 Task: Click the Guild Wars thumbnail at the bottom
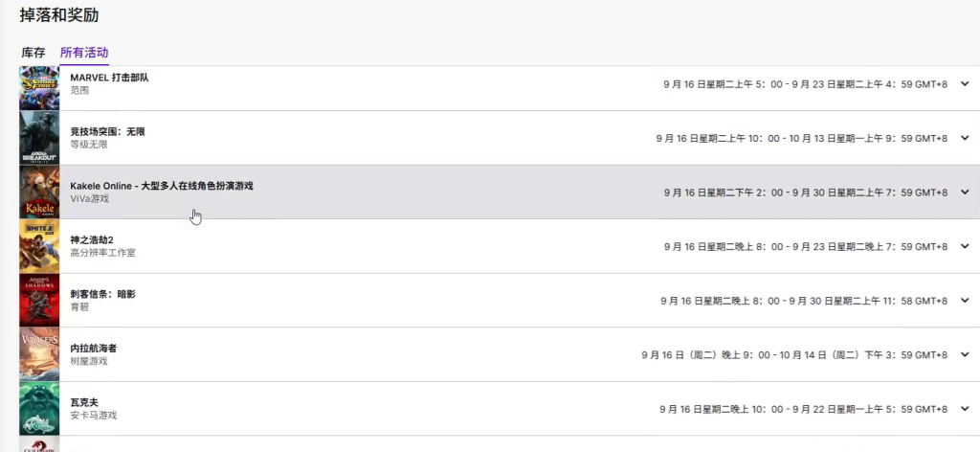click(x=39, y=444)
